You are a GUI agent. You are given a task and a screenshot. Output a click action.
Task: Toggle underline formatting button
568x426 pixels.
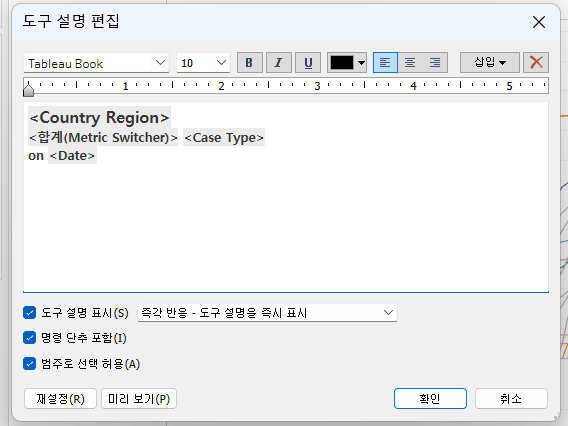(308, 63)
